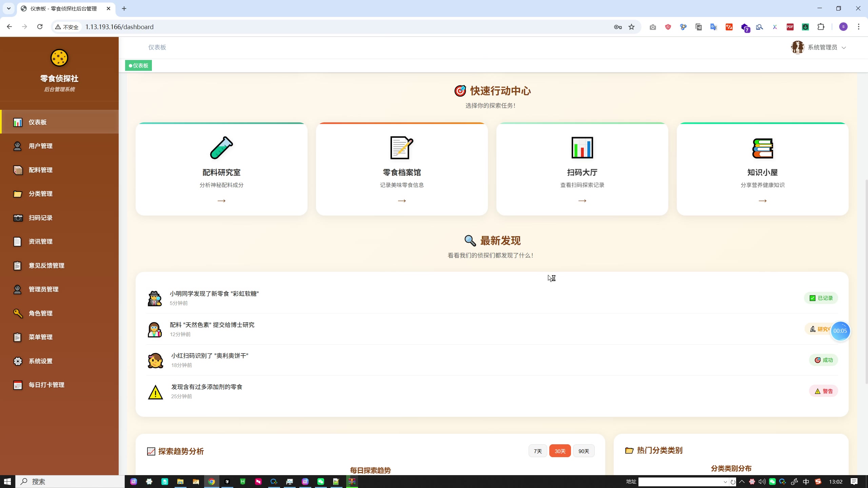Click the 零食侦探社 cookie logo
868x488 pixels.
pos(59,58)
